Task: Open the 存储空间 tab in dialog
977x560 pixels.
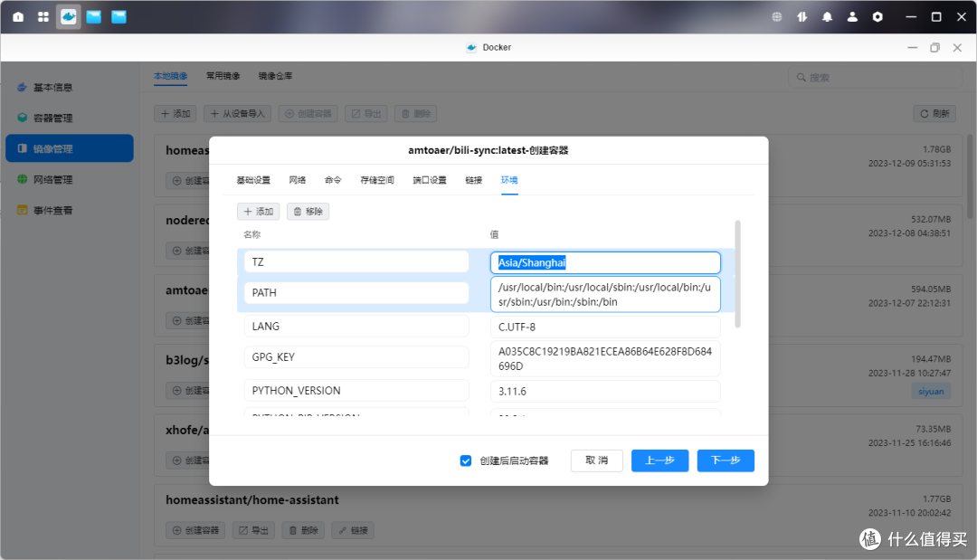Action: tap(377, 180)
